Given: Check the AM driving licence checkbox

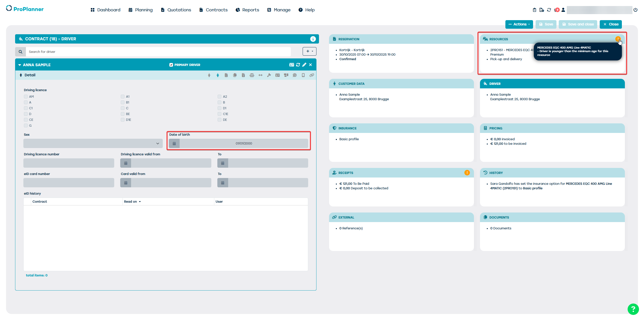Looking at the screenshot, I should pos(26,96).
